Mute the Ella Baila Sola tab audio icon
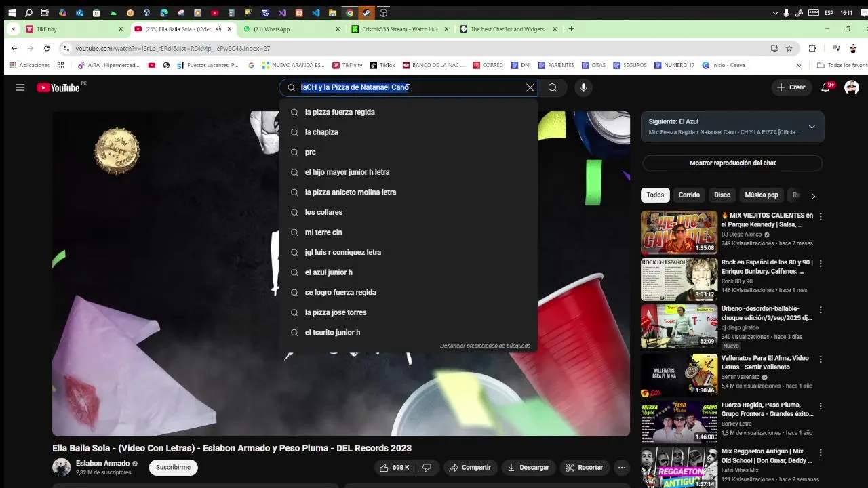This screenshot has width=868, height=488. point(218,29)
